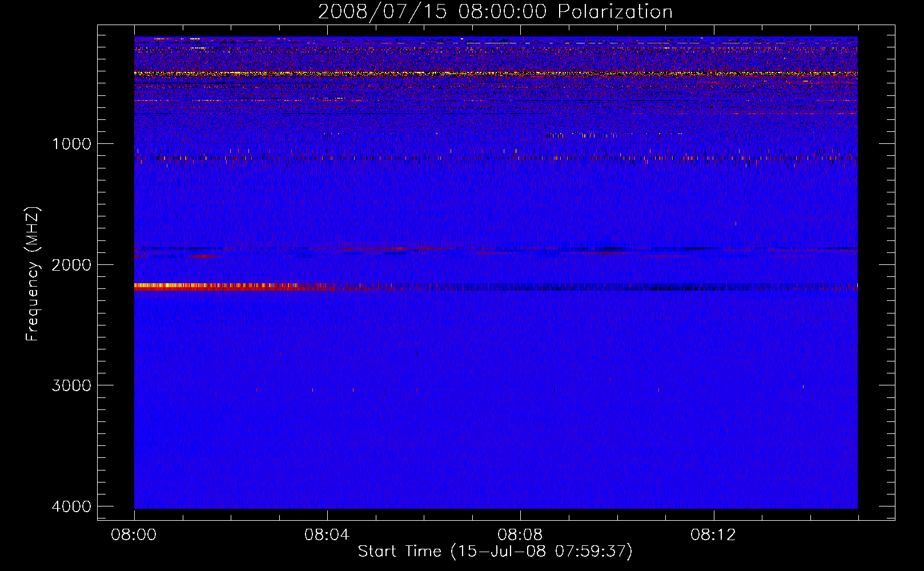Click the 'Frequency (MHZ)' axis label
924x571 pixels.
tap(33, 274)
